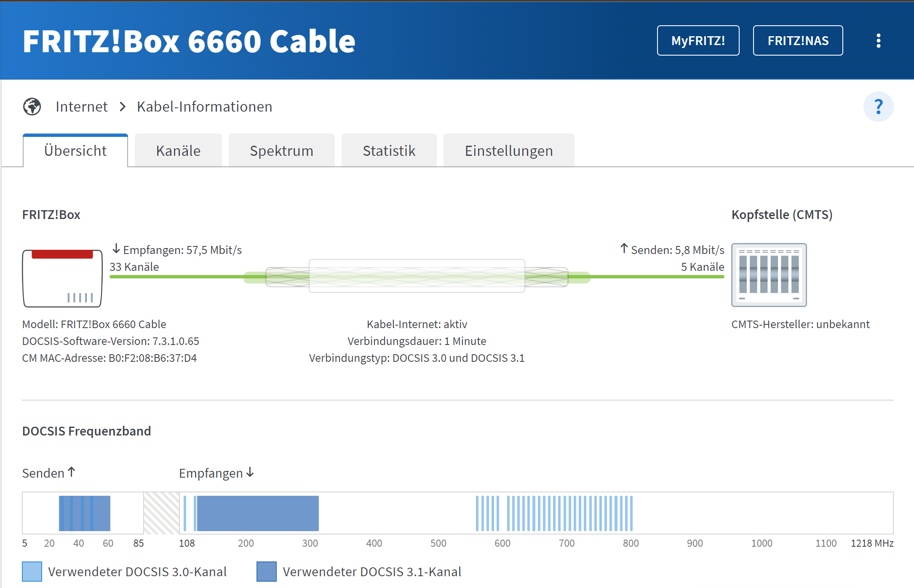Viewport: 914px width, 588px height.
Task: Click the 1218 MHz axis label
Action: coord(872,543)
